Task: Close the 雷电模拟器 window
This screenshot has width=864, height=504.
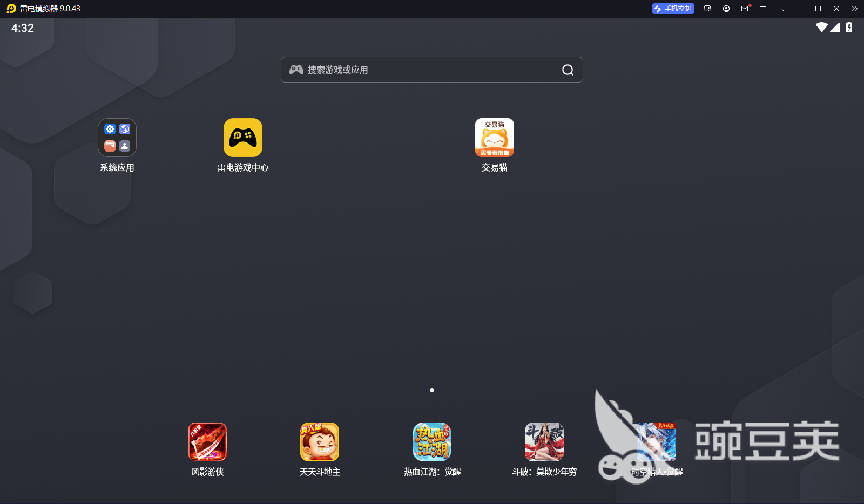Action: pos(836,9)
